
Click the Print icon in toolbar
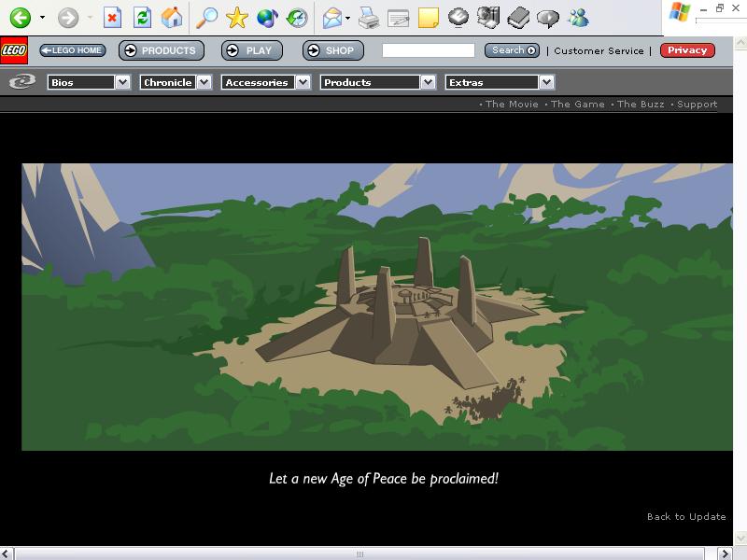(369, 18)
